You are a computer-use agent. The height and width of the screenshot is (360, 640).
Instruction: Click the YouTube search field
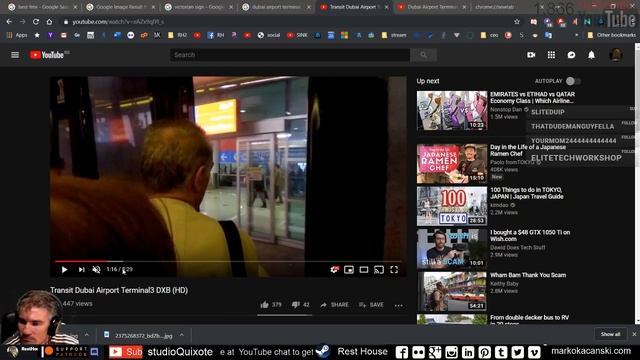[290, 55]
